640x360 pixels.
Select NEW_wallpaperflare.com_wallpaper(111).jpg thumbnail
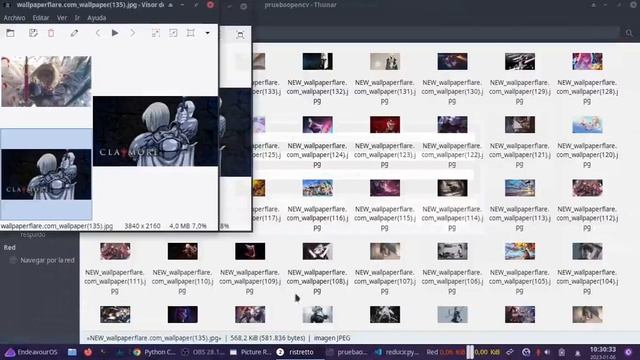coord(115,251)
